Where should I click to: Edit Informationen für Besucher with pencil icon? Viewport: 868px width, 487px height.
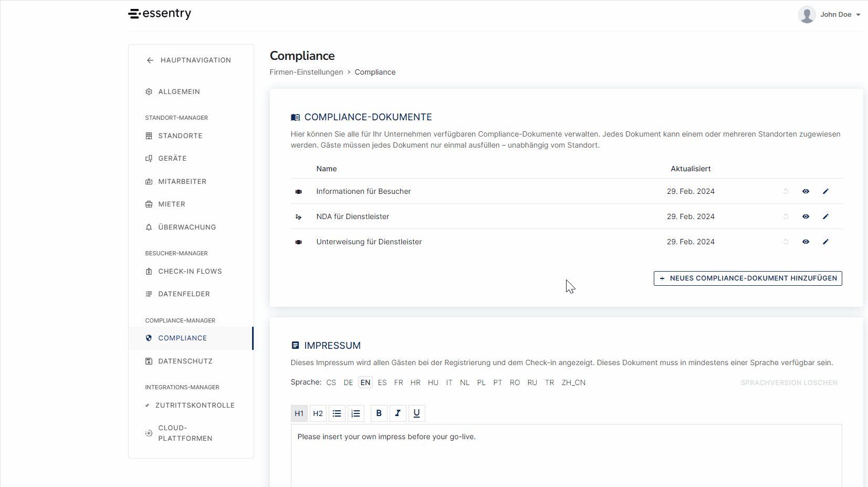[825, 192]
